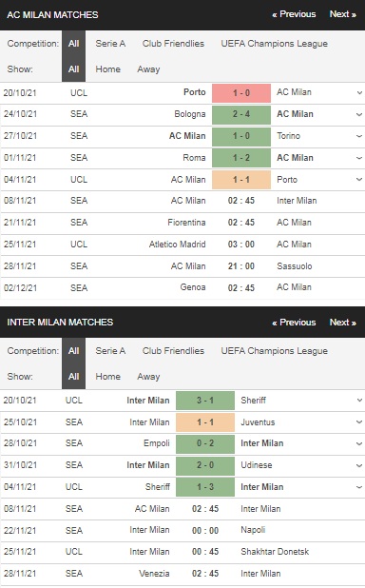Go to Next Inter Milan matches

click(x=342, y=323)
